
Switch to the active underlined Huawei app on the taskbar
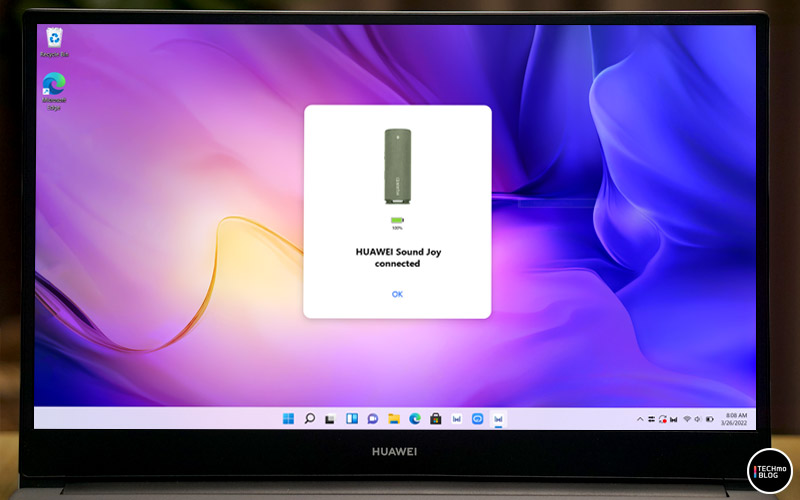498,419
